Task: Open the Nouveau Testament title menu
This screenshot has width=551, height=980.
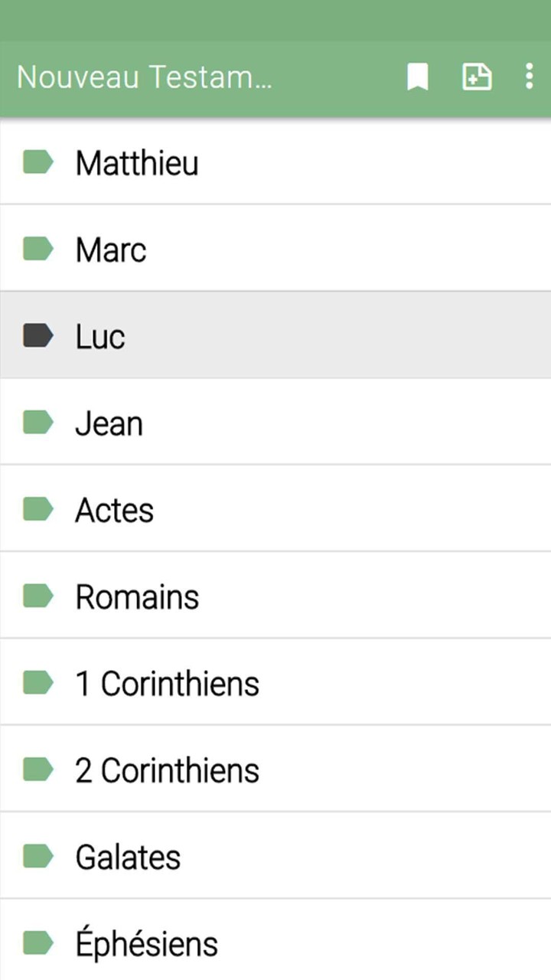Action: pyautogui.click(x=145, y=77)
